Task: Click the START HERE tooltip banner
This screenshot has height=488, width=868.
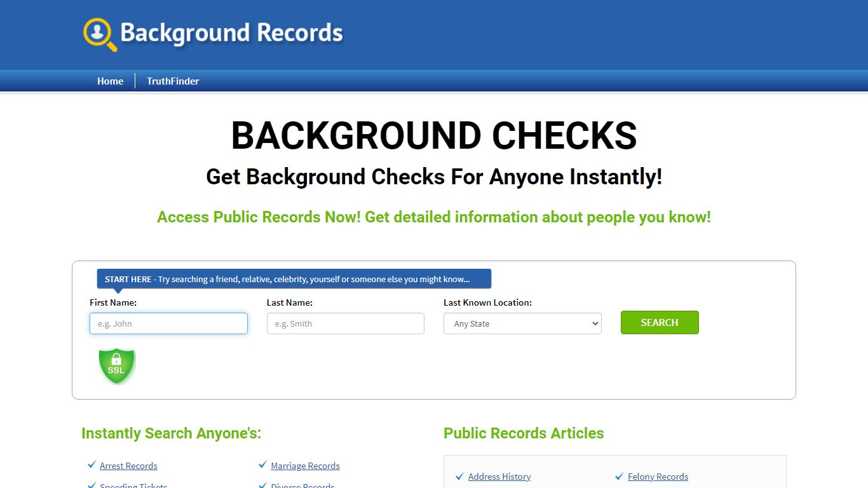Action: point(294,279)
